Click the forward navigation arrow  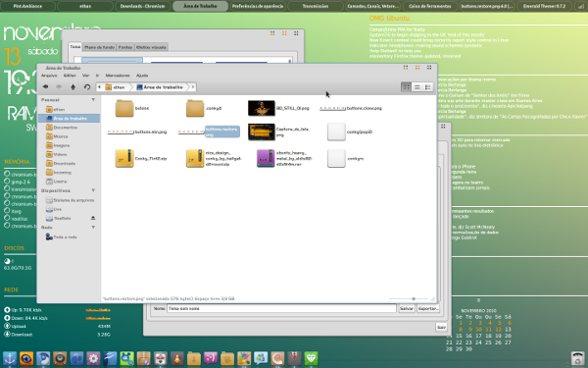click(59, 86)
